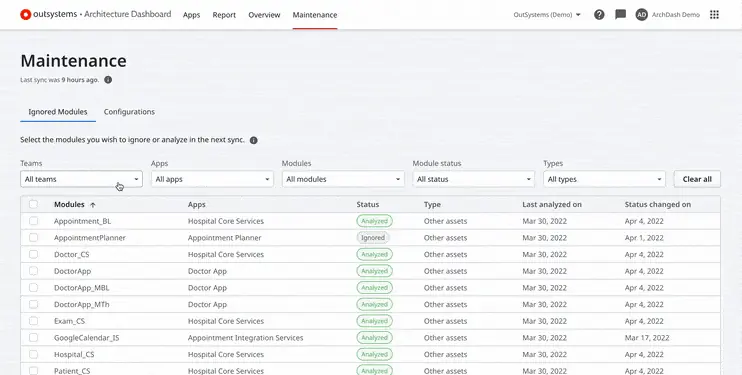Image resolution: width=742 pixels, height=375 pixels.
Task: Click the DoctorApp_MTh module name
Action: click(x=81, y=304)
